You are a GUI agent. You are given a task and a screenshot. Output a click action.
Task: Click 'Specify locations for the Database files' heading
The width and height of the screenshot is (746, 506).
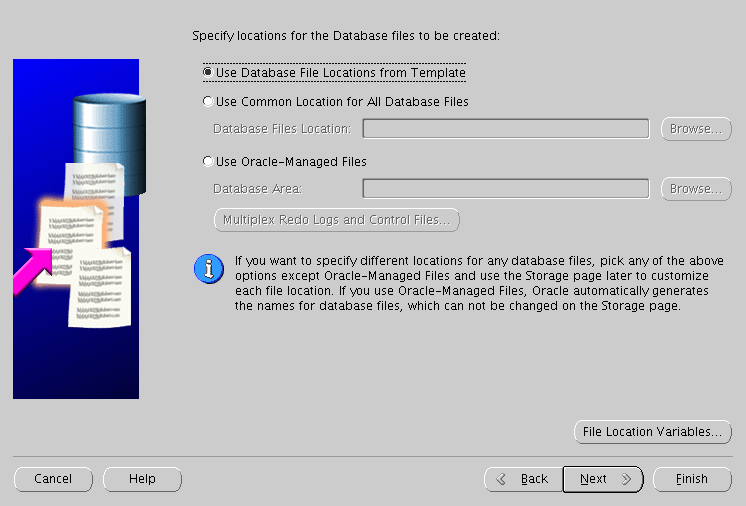coord(346,36)
